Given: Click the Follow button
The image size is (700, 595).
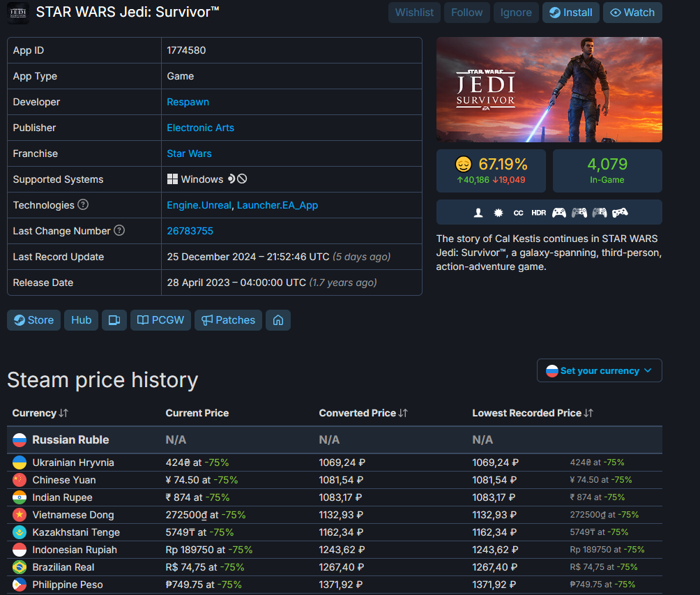Looking at the screenshot, I should pos(467,13).
